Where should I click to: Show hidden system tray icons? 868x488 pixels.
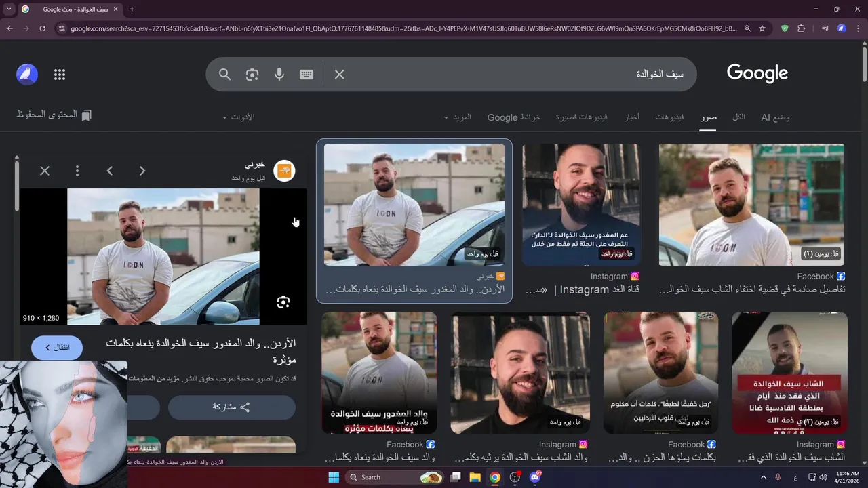[x=763, y=477]
